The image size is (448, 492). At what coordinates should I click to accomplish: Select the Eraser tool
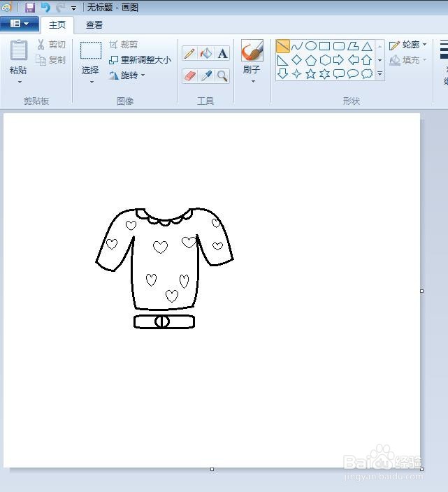189,76
